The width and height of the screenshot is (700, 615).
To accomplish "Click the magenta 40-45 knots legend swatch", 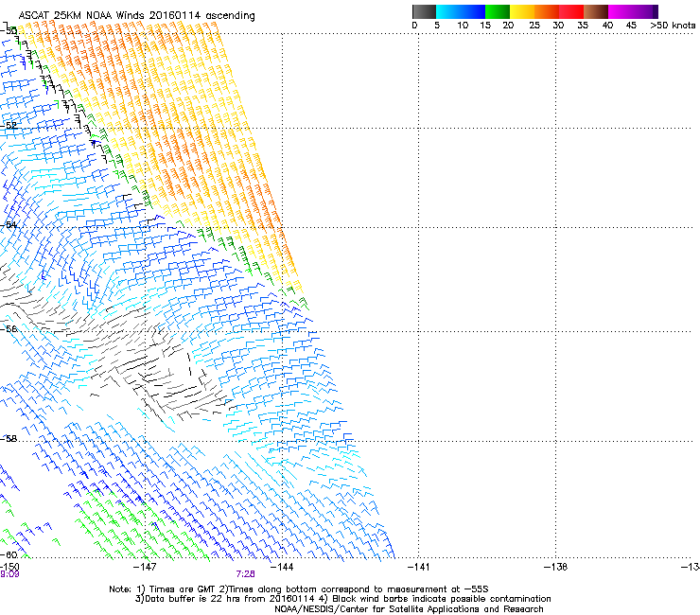I will (621, 11).
